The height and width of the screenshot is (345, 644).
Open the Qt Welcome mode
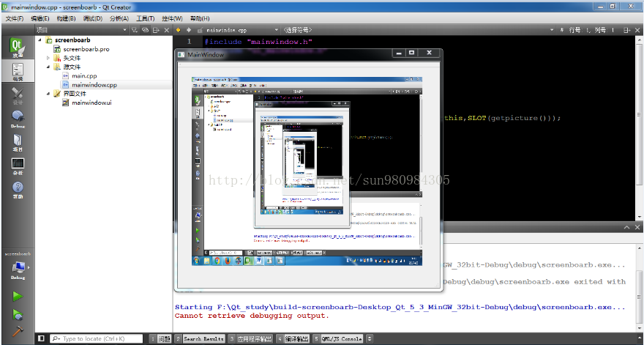point(18,47)
